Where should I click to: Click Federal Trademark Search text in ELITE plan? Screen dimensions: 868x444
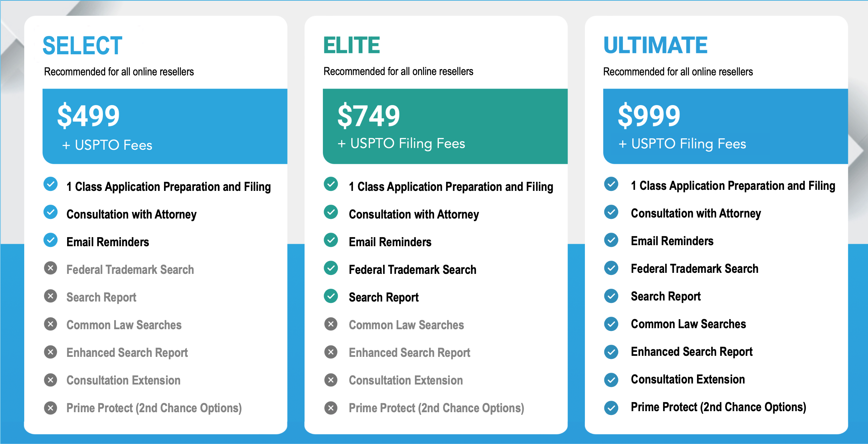(412, 269)
